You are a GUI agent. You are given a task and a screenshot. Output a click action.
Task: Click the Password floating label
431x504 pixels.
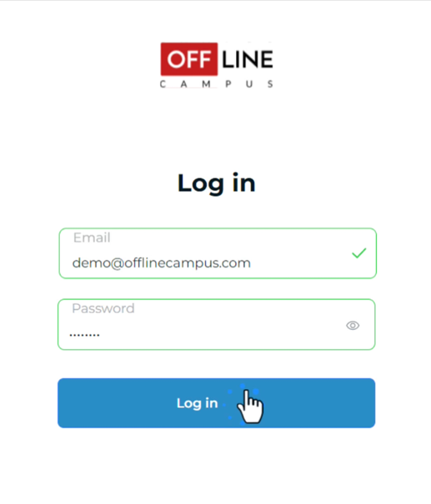point(103,308)
